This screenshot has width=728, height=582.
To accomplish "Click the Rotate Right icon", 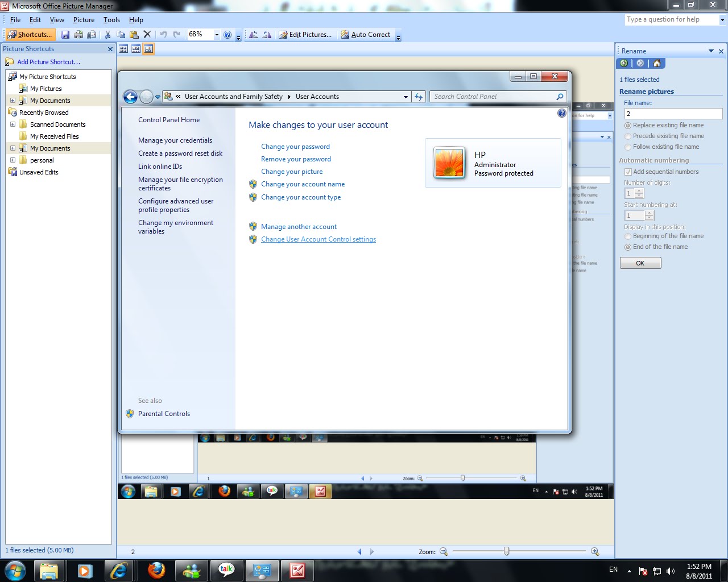I will pos(267,35).
